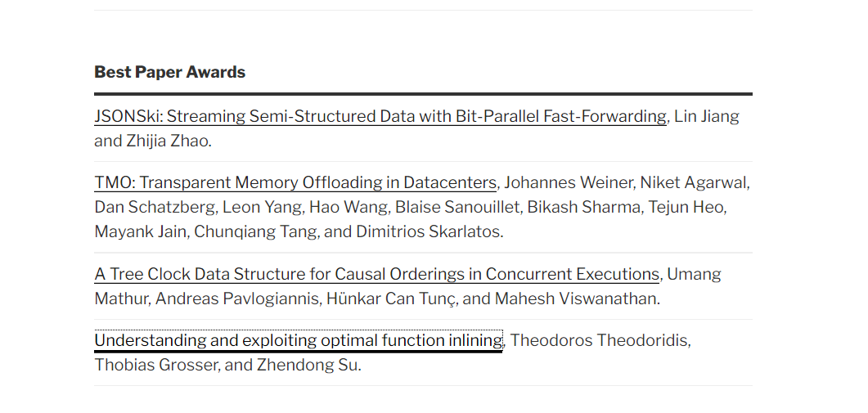Click on author name Bikash Sharma
This screenshot has height=413, width=868.
tap(583, 207)
